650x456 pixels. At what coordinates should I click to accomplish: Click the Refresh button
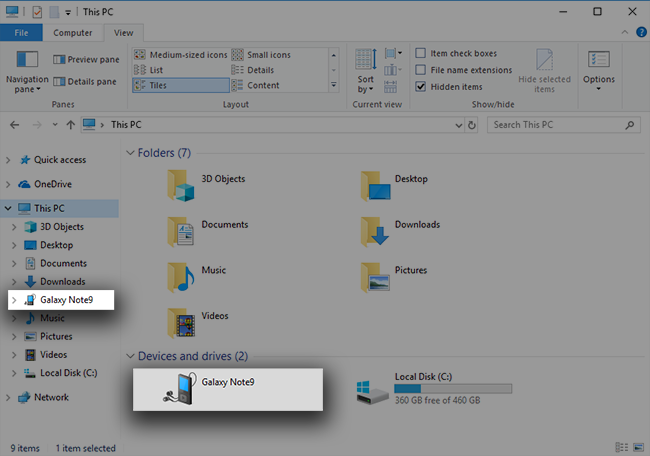471,125
